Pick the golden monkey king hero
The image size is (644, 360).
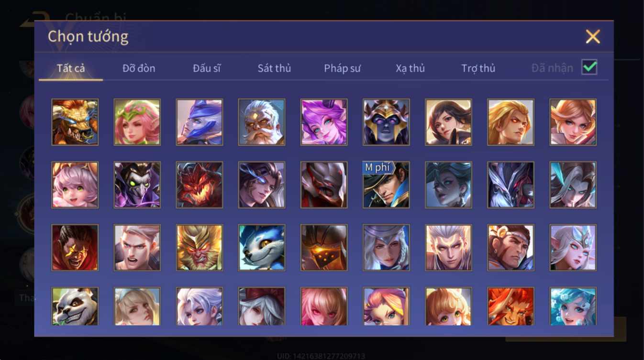click(x=200, y=248)
